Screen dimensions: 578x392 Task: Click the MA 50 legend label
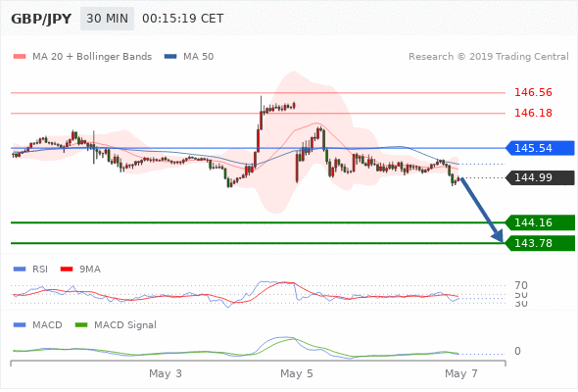[x=198, y=57]
